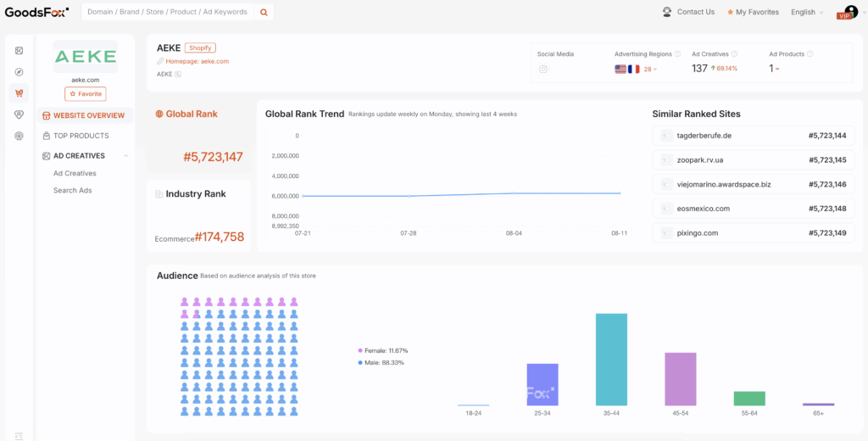Open Contact Us support link
This screenshot has height=441, width=868.
(x=696, y=12)
